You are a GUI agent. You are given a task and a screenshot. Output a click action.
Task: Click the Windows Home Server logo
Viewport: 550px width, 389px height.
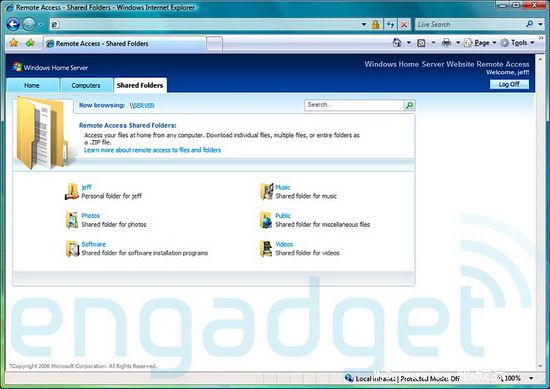pyautogui.click(x=50, y=67)
